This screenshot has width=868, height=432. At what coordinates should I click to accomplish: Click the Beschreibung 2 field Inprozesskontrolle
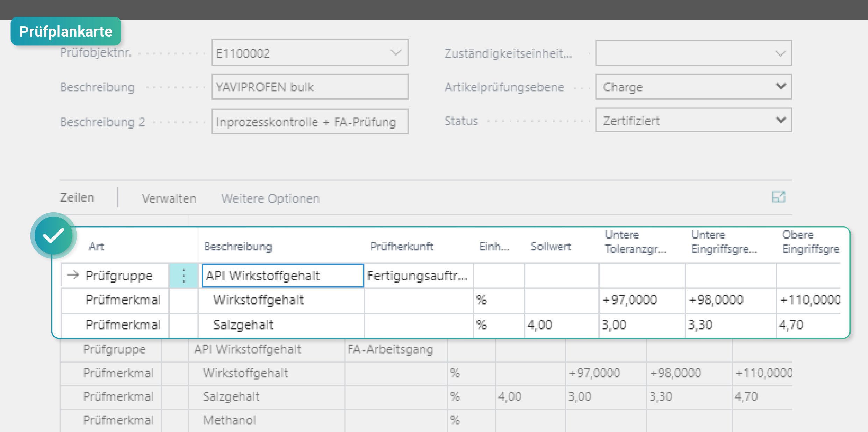click(310, 122)
